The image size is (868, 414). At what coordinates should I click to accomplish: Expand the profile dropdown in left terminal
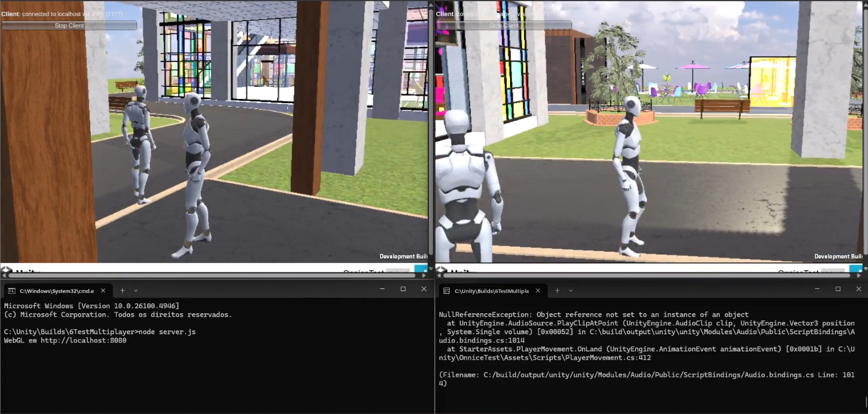[136, 291]
